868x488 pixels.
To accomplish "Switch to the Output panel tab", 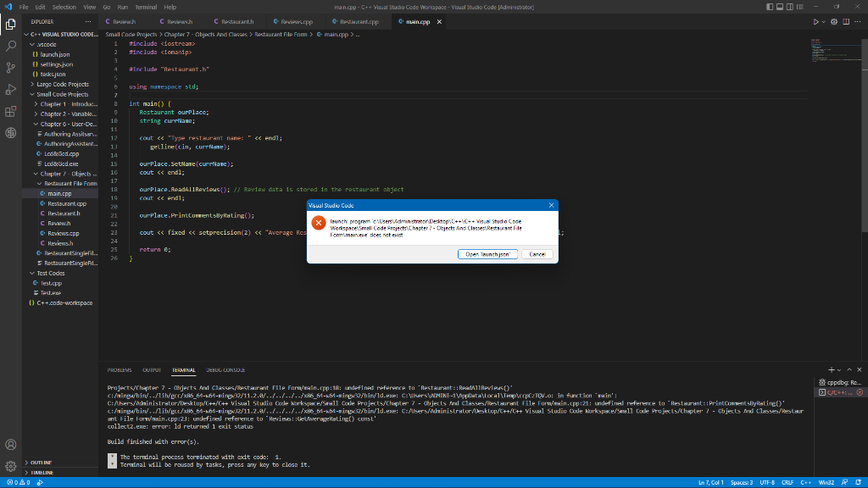I will point(152,370).
